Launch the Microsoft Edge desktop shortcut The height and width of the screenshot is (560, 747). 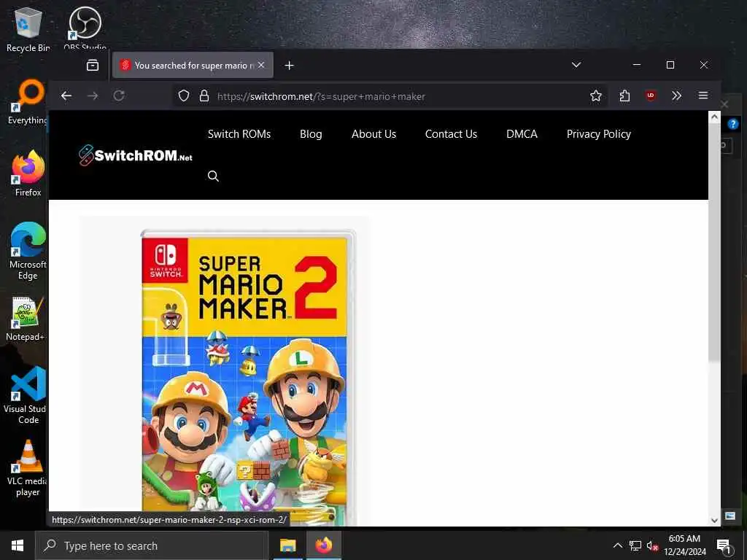(28, 251)
